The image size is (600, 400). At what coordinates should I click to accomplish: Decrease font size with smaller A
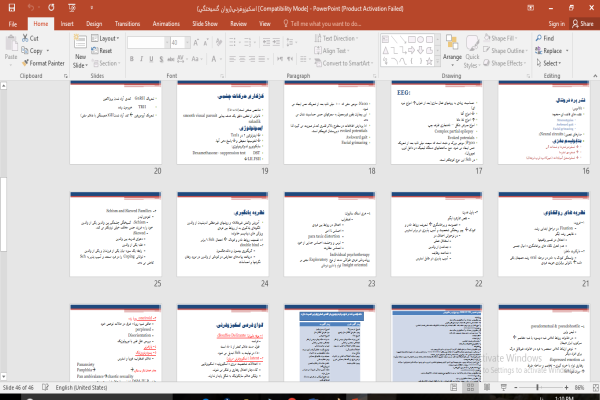coord(206,42)
